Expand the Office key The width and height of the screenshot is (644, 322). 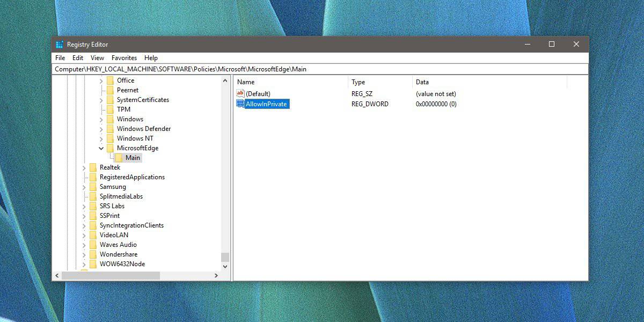point(101,80)
